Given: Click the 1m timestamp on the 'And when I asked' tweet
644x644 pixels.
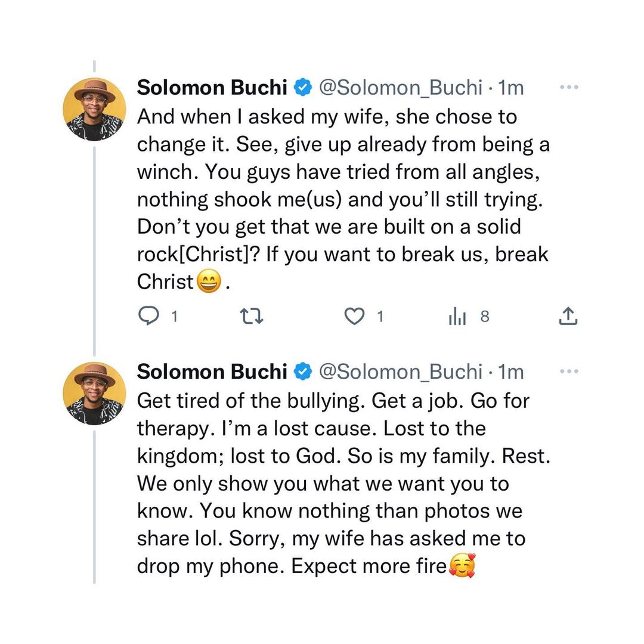Looking at the screenshot, I should (510, 88).
